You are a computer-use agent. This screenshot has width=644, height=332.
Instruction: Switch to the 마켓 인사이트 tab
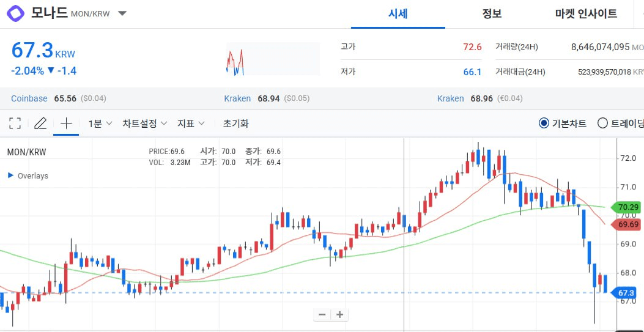click(586, 13)
